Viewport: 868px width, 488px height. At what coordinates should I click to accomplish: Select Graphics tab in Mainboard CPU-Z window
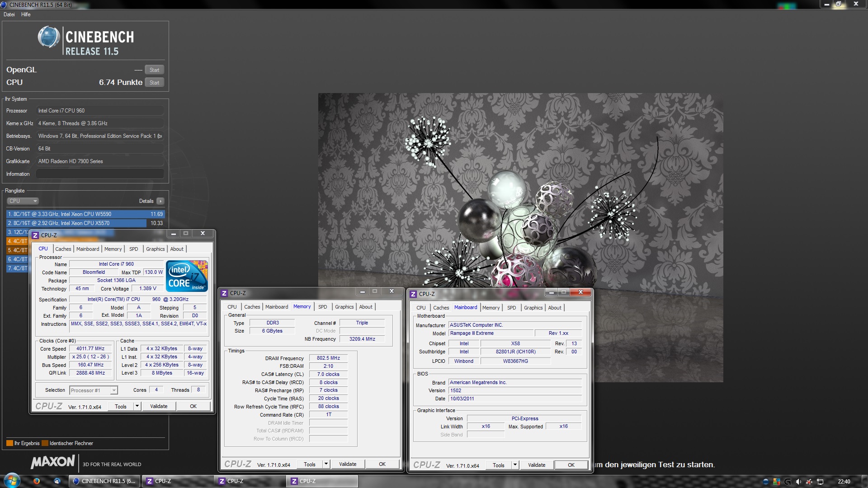click(533, 308)
